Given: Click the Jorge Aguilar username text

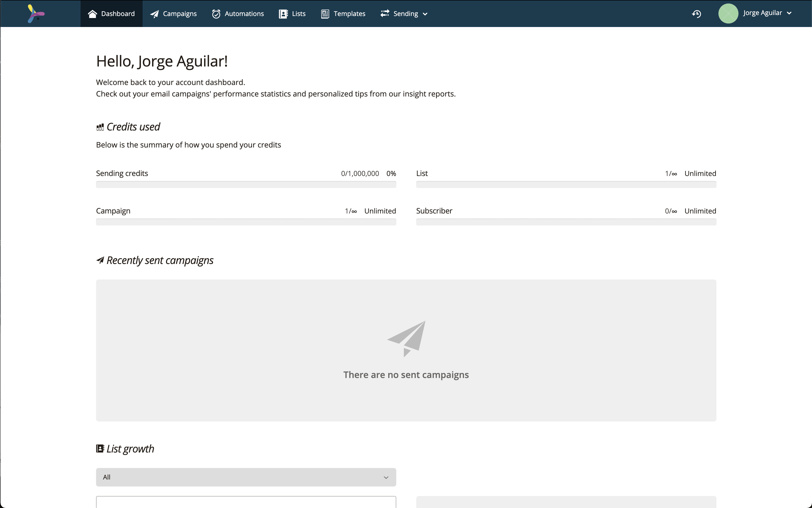Looking at the screenshot, I should click(x=762, y=13).
